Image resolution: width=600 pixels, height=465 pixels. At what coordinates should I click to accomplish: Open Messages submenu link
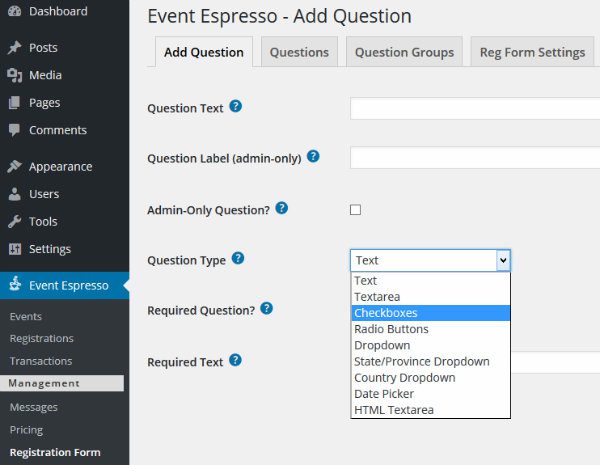(34, 407)
